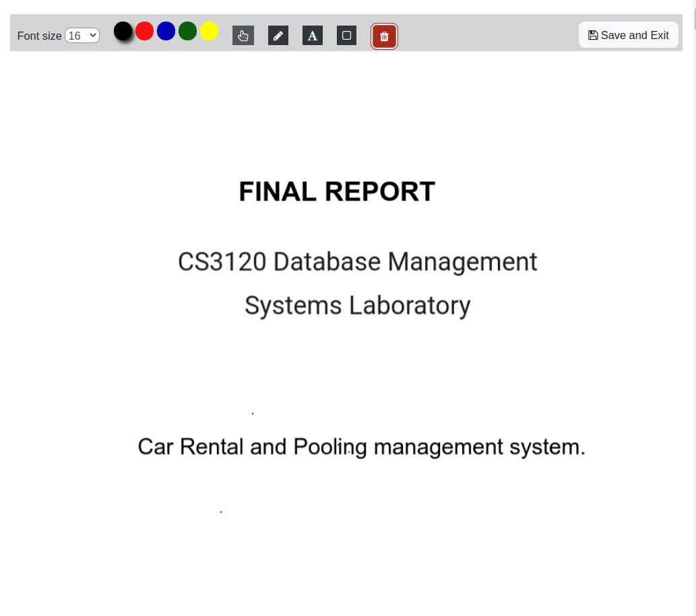Click the red trash delete button
This screenshot has width=696, height=616.
[x=384, y=36]
